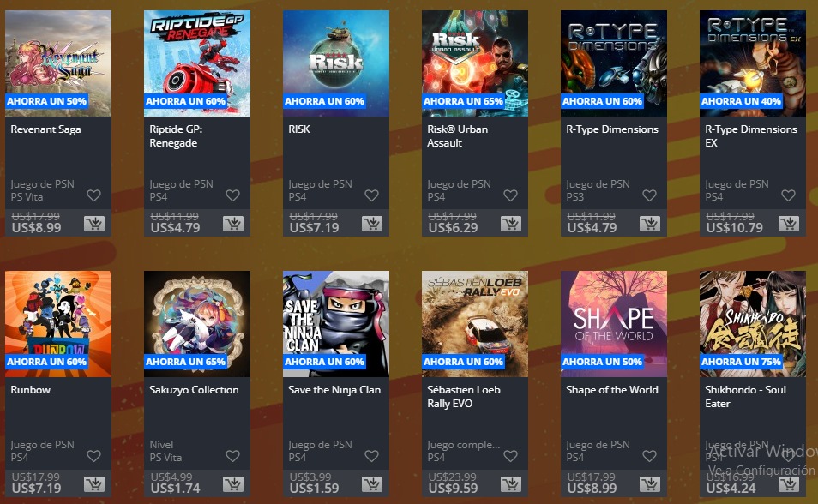Click the Runbow cover thumbnail

(58, 323)
